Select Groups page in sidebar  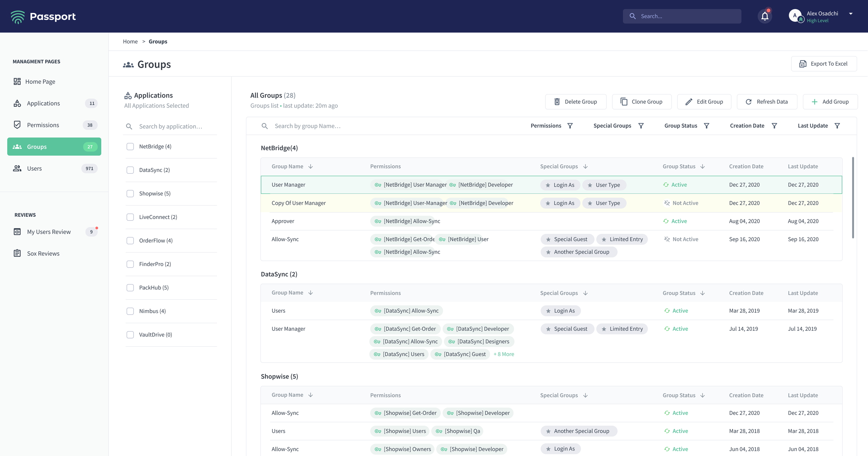(54, 147)
